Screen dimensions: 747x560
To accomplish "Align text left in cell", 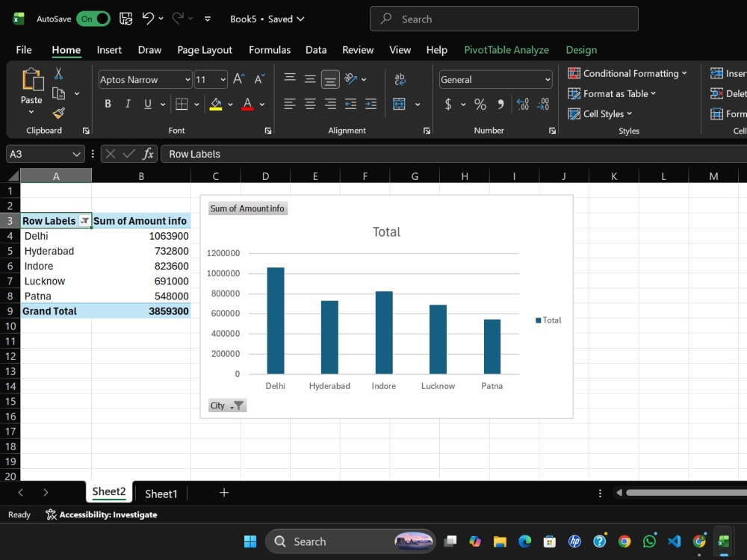I will [290, 104].
